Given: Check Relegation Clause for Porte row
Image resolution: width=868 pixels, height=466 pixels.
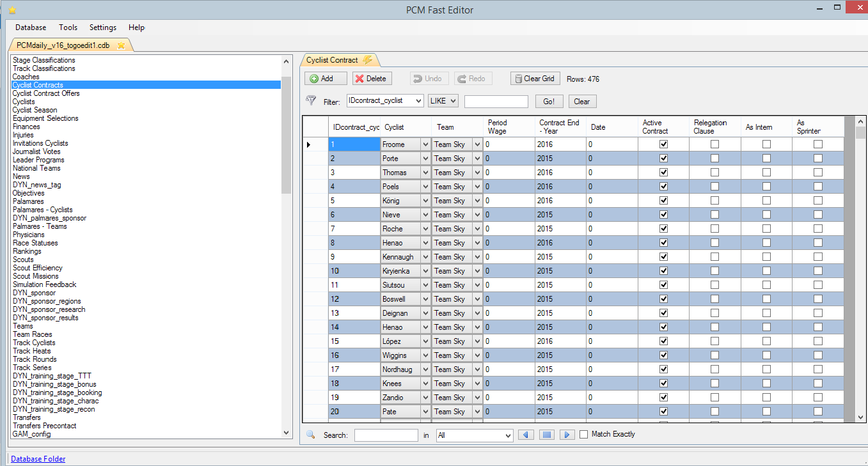Looking at the screenshot, I should [714, 159].
